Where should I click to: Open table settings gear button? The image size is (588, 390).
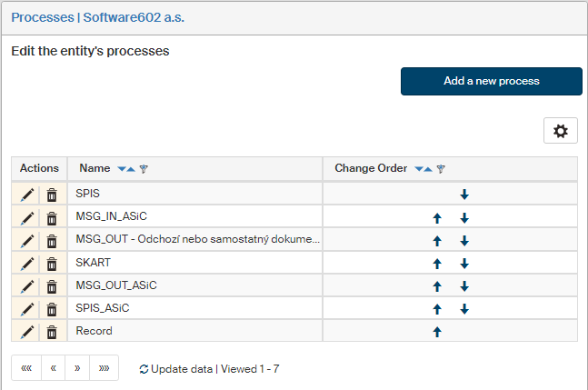(x=560, y=131)
